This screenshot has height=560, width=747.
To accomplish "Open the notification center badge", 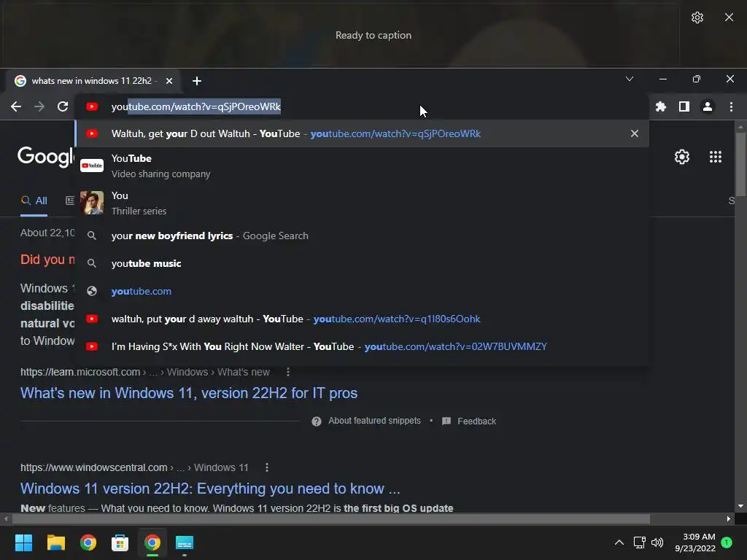I will tap(727, 542).
